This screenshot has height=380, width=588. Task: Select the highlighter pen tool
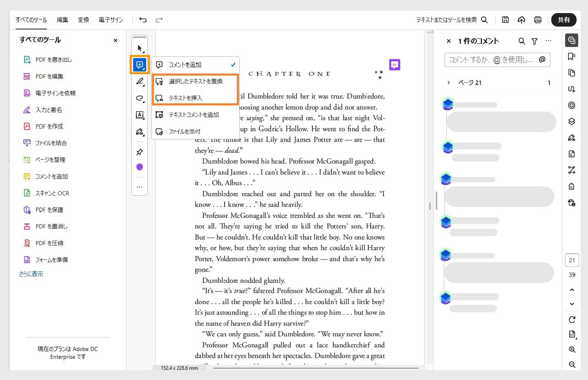point(140,81)
